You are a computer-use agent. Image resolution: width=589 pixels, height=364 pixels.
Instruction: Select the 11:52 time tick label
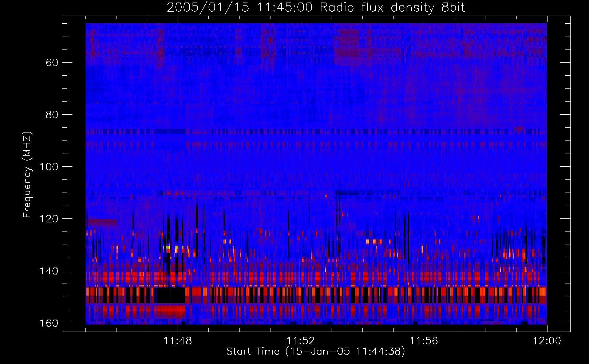tap(301, 341)
